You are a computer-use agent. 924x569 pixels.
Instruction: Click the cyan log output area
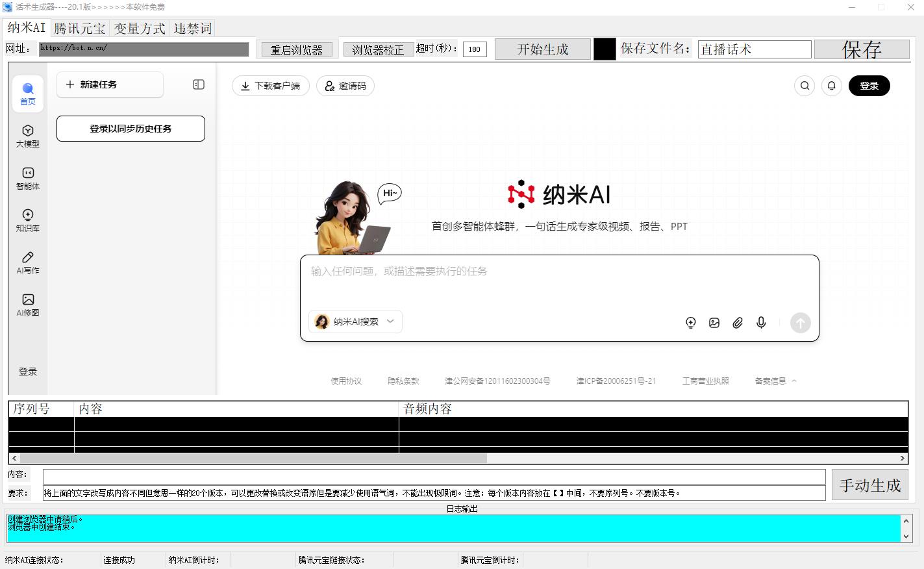(x=453, y=529)
